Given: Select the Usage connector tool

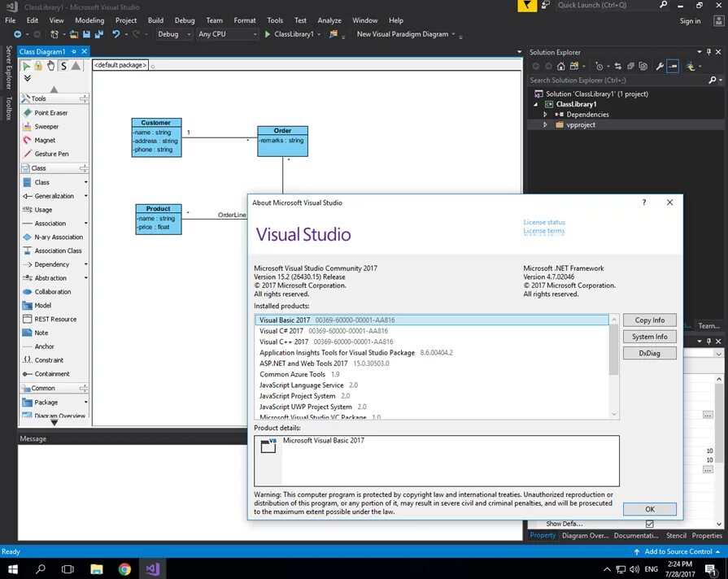Looking at the screenshot, I should tap(37, 210).
